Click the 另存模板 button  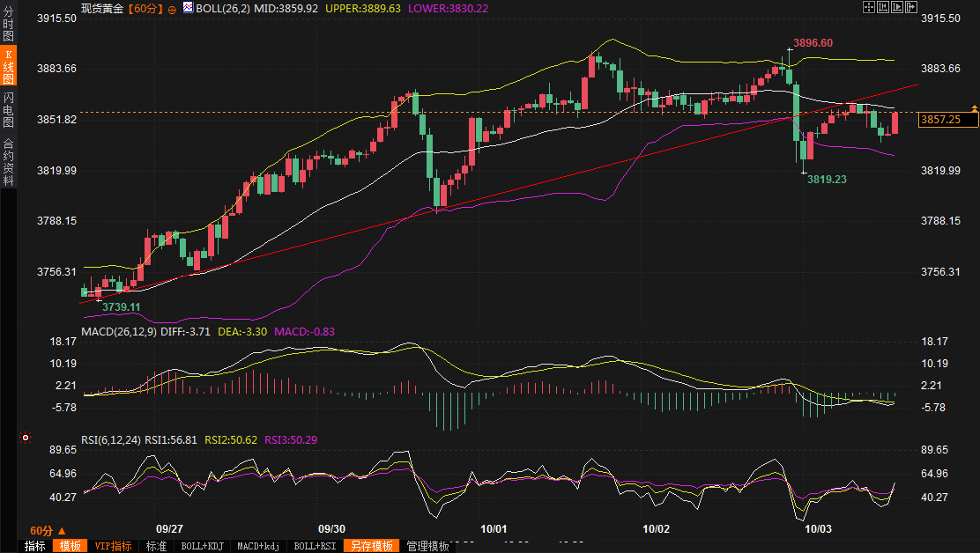point(371,546)
